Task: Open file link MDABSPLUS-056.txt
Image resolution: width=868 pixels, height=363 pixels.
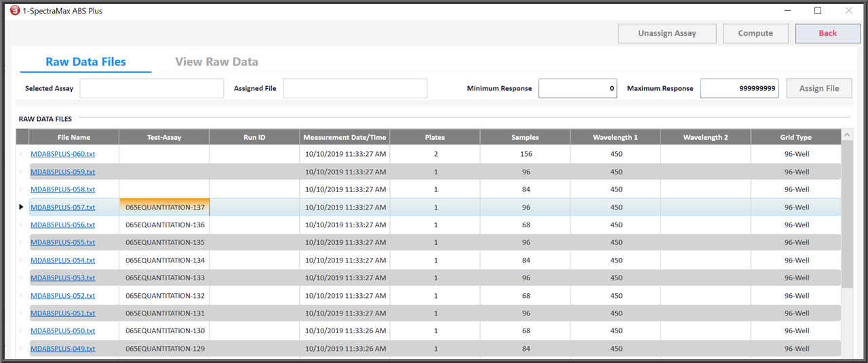Action: pos(63,225)
